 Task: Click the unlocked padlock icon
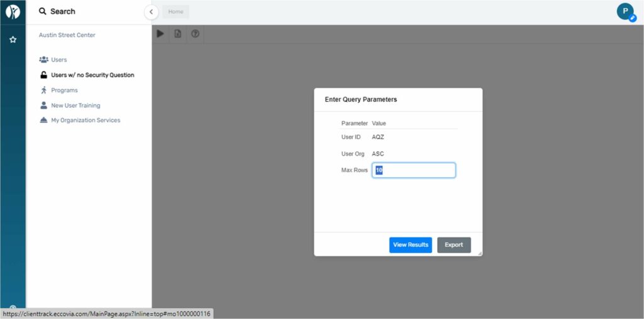click(43, 75)
